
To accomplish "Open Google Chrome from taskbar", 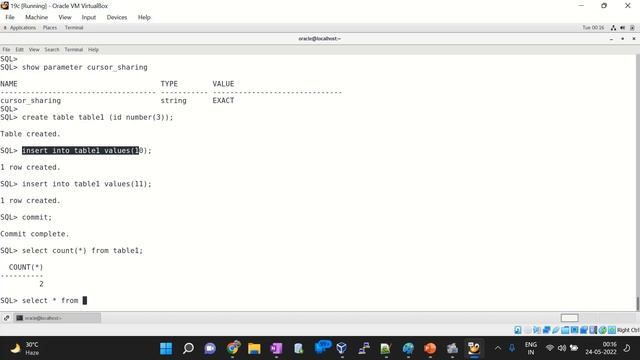I will [233, 349].
